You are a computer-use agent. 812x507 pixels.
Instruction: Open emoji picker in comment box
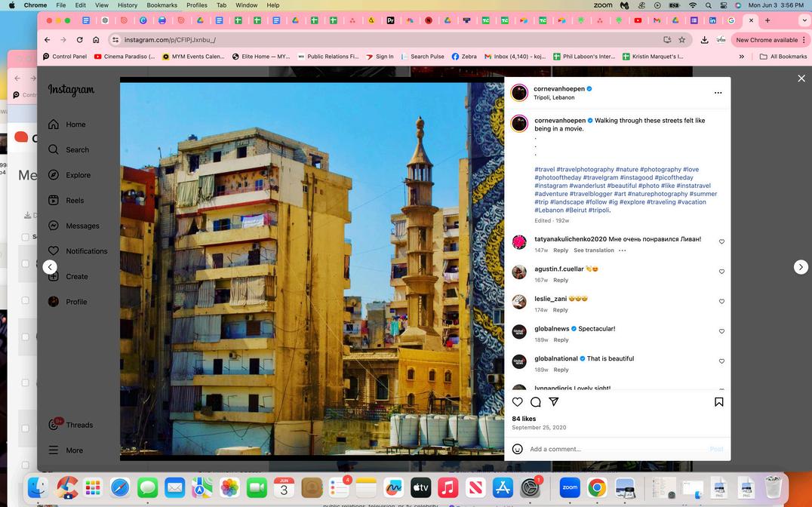coord(518,449)
